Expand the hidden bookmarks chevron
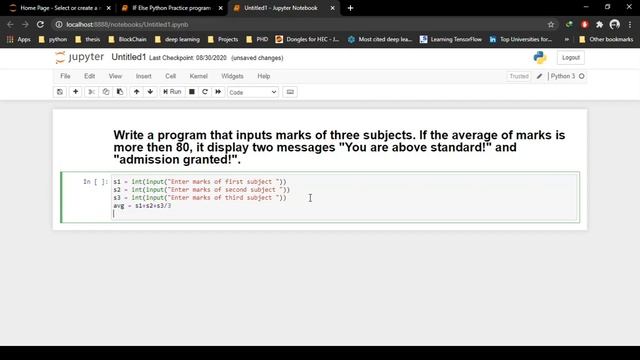 (567, 40)
